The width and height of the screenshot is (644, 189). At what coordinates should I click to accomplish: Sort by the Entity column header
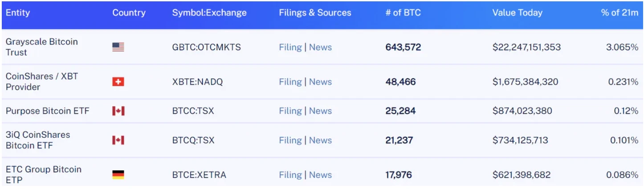click(x=18, y=13)
